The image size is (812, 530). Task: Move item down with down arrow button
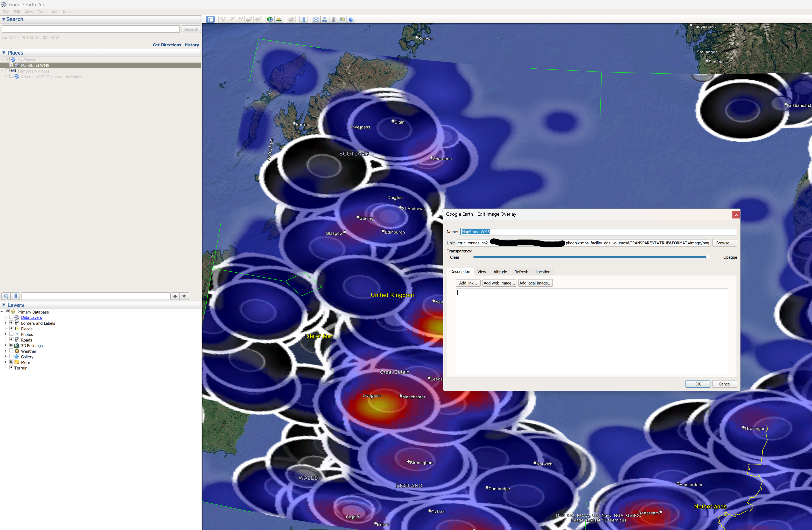pyautogui.click(x=184, y=296)
